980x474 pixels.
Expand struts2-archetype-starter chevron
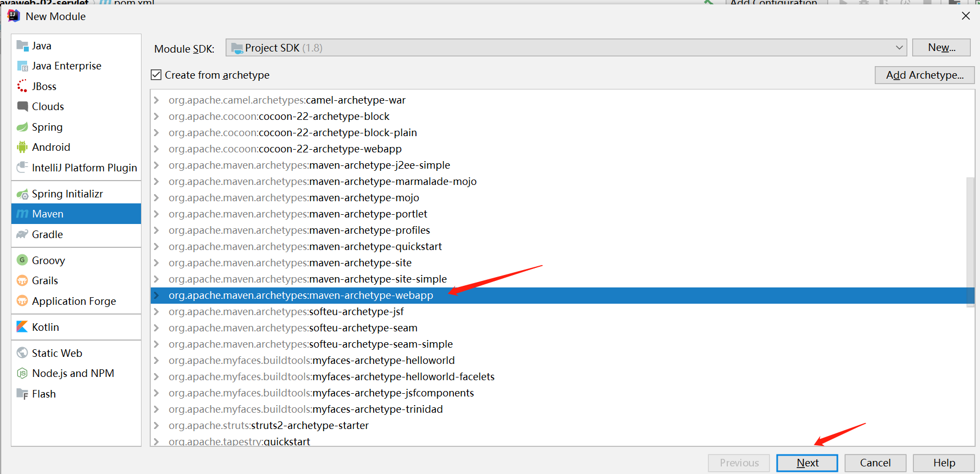(x=156, y=426)
